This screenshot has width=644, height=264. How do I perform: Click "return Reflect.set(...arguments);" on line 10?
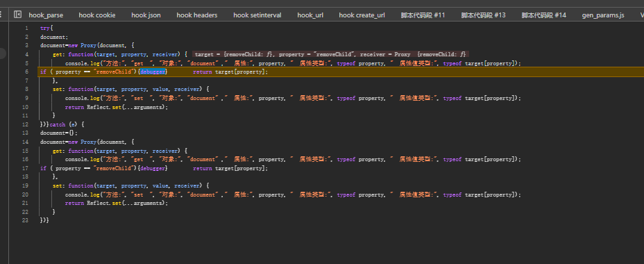pyautogui.click(x=117, y=107)
